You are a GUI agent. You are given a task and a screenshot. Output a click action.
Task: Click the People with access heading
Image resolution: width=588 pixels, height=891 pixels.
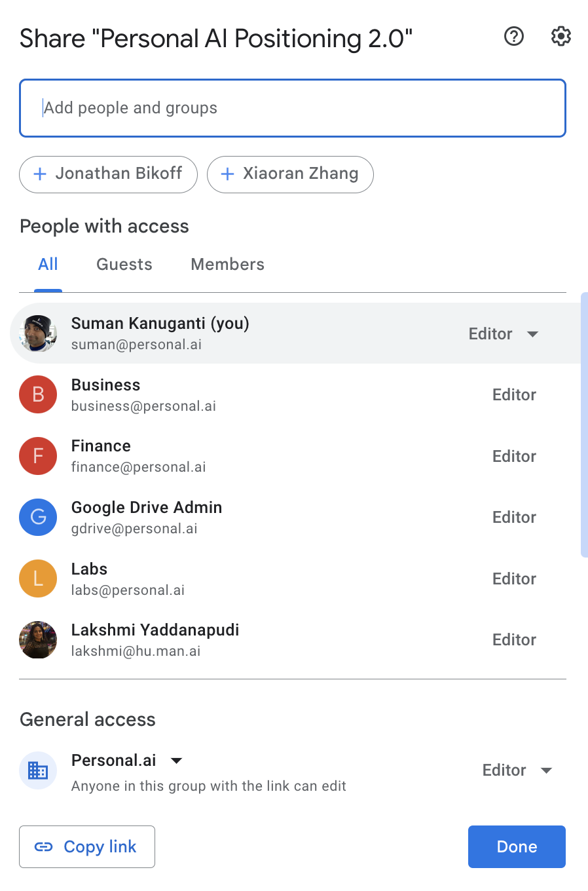(104, 227)
